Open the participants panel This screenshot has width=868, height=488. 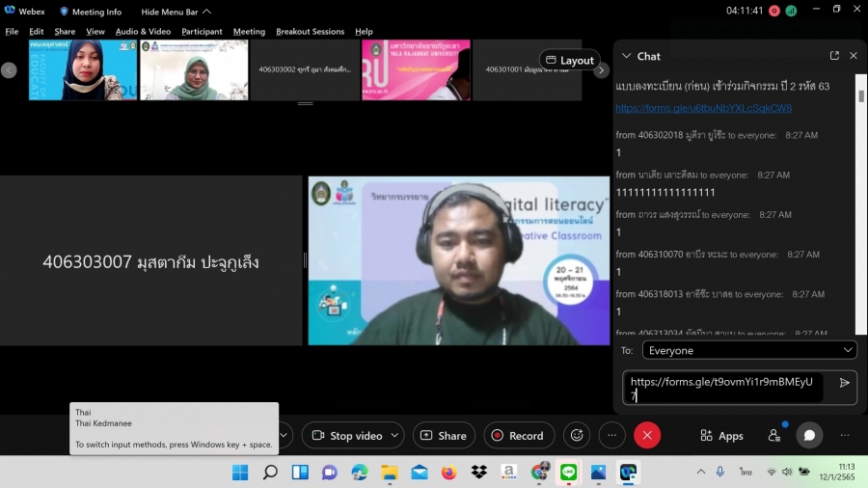click(774, 436)
